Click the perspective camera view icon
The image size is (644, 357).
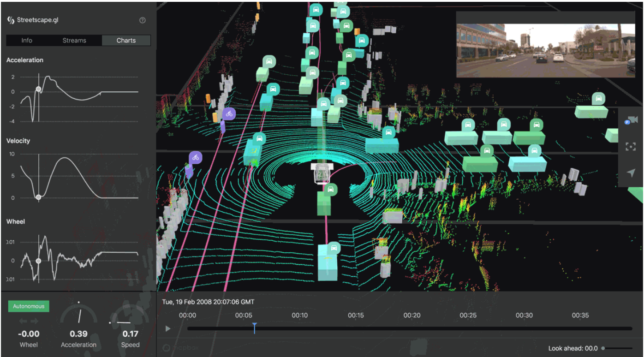631,120
